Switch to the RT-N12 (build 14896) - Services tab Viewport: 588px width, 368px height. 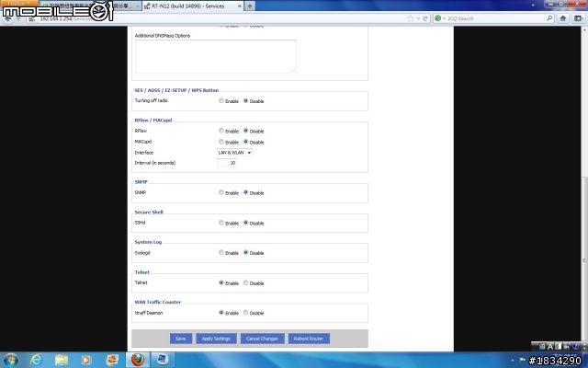[x=193, y=6]
